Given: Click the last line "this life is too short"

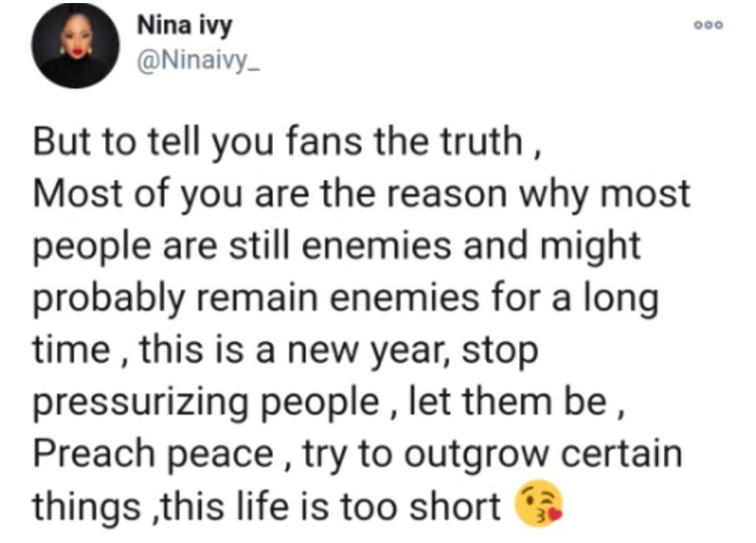Looking at the screenshot, I should click(x=267, y=507).
